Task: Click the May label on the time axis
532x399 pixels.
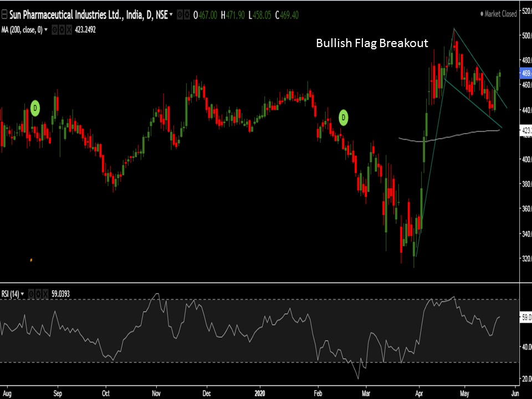Action: [x=464, y=393]
